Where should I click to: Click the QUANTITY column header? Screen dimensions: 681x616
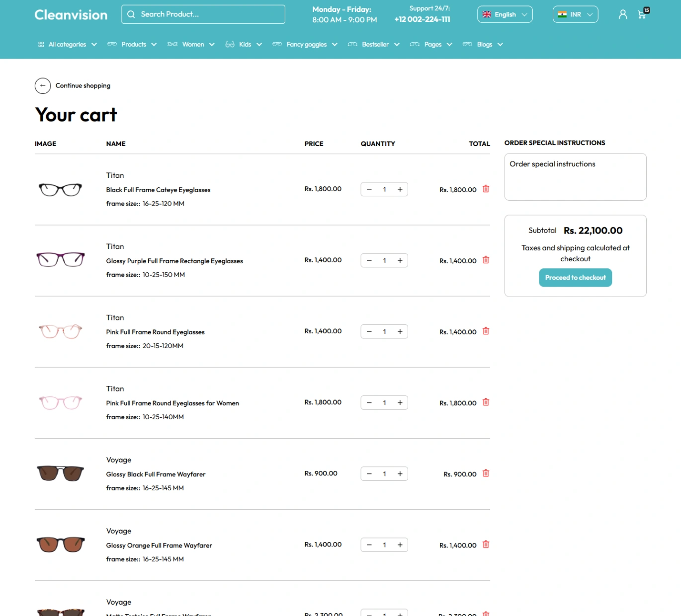click(x=378, y=144)
